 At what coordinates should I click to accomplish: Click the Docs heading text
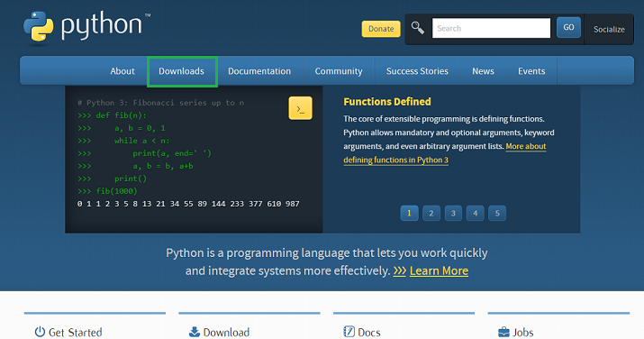pyautogui.click(x=369, y=332)
